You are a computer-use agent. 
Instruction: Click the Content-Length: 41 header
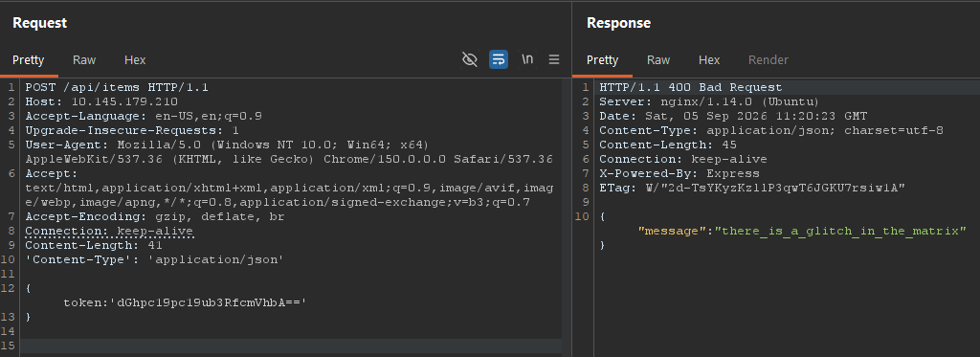pyautogui.click(x=94, y=245)
